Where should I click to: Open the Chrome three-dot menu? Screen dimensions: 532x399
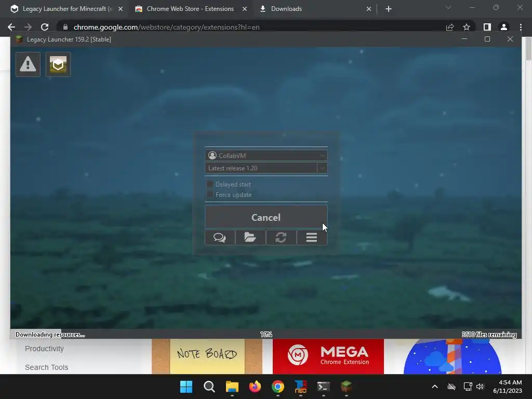[x=521, y=27]
